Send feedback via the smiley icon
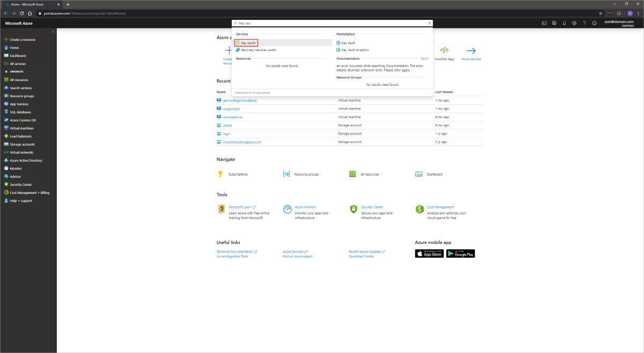644x353 pixels. click(594, 23)
